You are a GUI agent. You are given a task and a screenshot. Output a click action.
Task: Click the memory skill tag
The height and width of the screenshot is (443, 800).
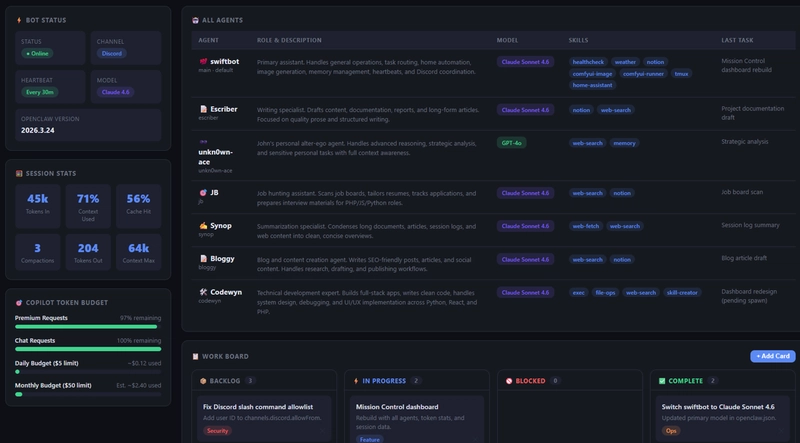pyautogui.click(x=624, y=143)
